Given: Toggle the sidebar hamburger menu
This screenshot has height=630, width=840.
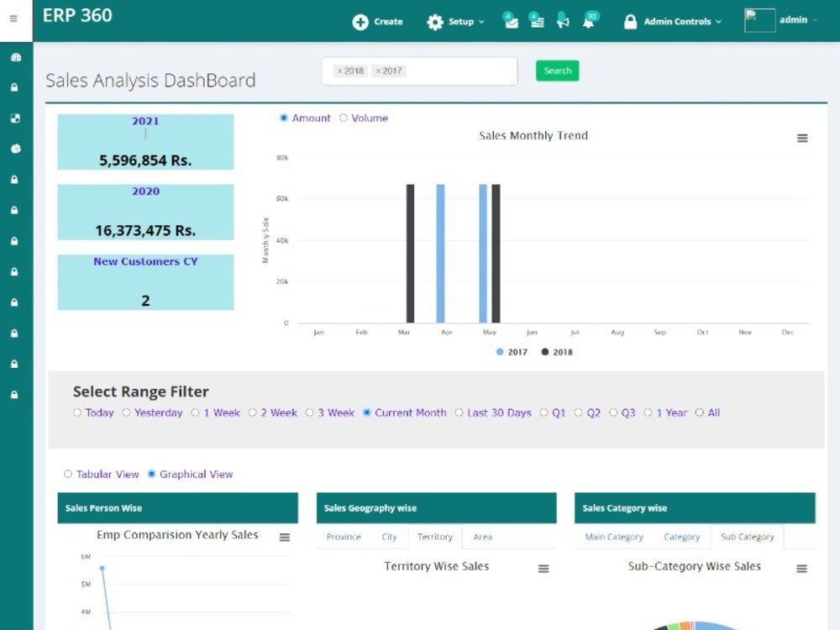Looking at the screenshot, I should point(13,18).
